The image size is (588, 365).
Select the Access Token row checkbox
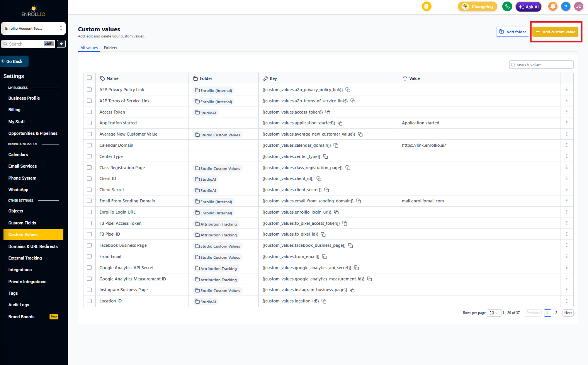pos(89,112)
